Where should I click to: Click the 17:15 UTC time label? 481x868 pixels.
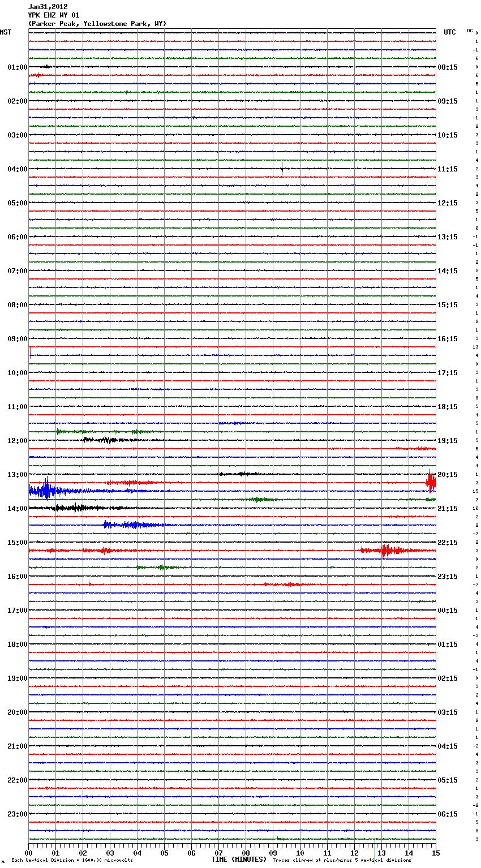click(x=448, y=373)
